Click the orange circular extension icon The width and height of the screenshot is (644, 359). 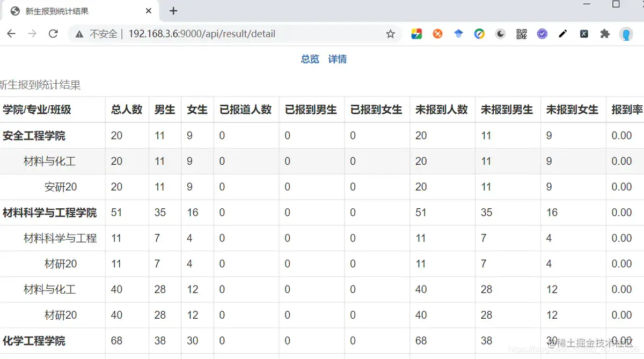(x=437, y=33)
